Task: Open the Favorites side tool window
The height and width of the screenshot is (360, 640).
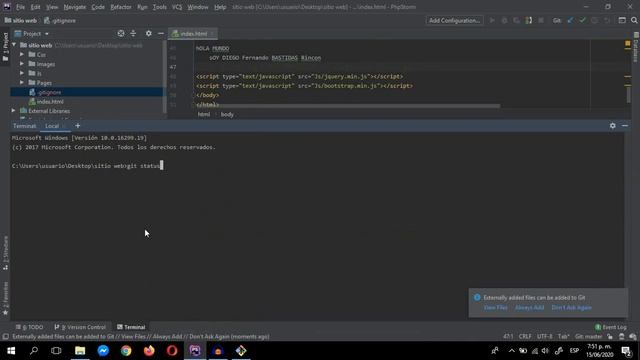Action: click(5, 298)
